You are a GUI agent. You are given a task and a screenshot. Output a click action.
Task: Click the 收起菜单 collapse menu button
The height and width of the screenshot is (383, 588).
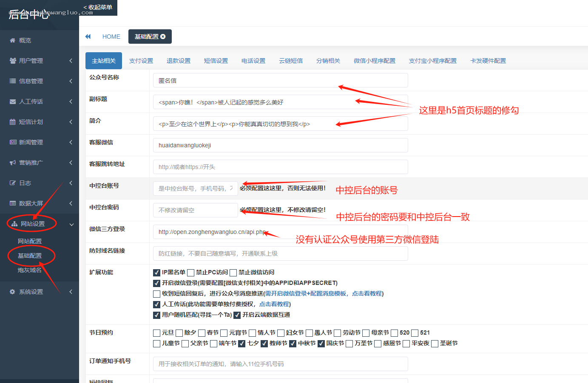pyautogui.click(x=98, y=7)
